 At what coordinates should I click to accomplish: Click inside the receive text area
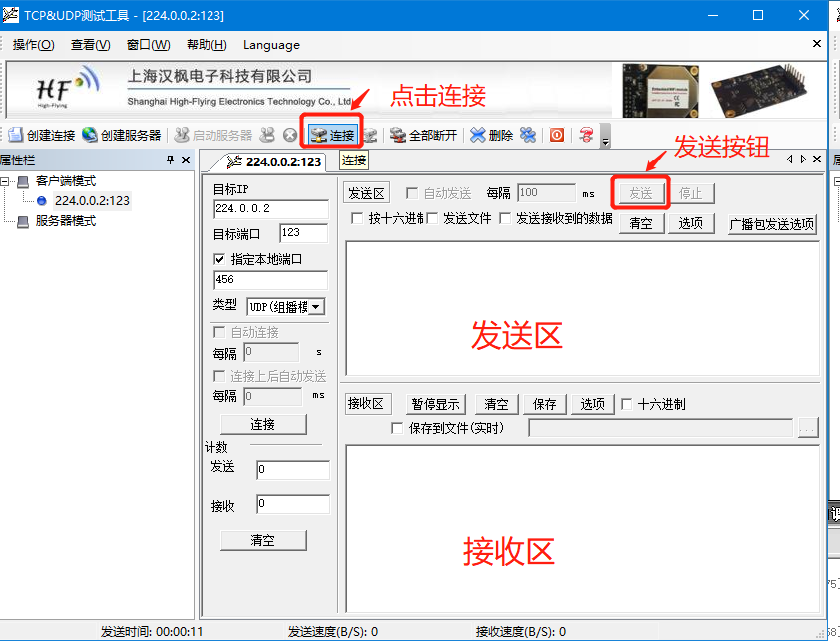coord(583,528)
